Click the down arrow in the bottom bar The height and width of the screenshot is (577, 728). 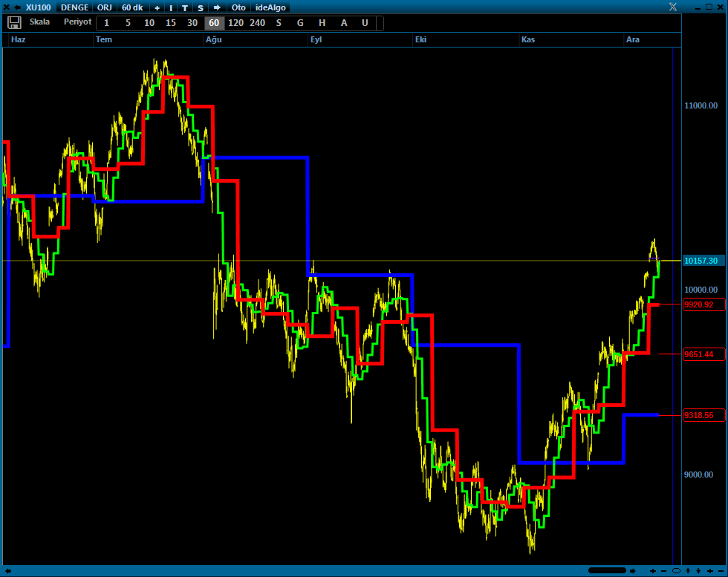698,571
